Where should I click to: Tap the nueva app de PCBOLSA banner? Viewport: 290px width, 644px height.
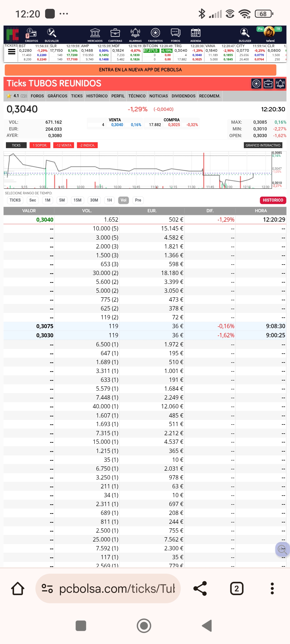coord(140,70)
